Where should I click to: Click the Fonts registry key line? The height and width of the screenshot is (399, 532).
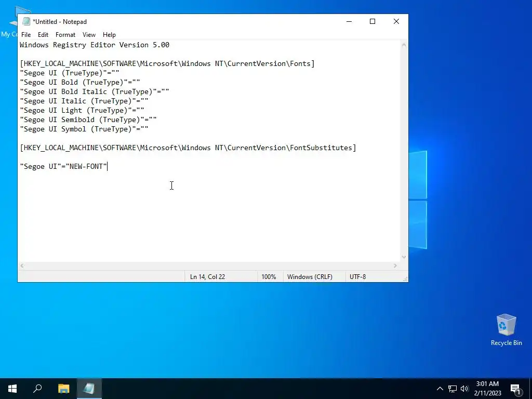[167, 63]
